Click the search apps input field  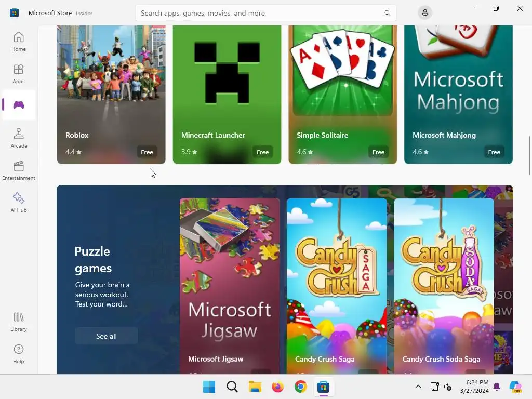click(x=265, y=13)
